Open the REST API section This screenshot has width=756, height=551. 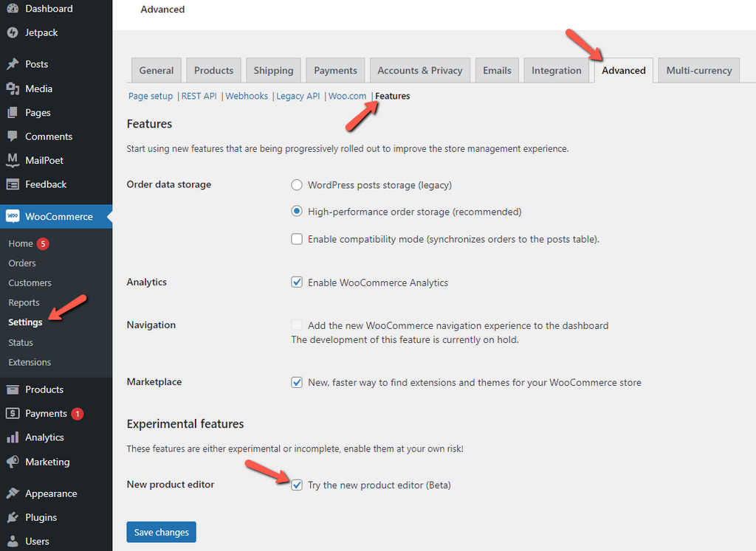[x=199, y=95]
